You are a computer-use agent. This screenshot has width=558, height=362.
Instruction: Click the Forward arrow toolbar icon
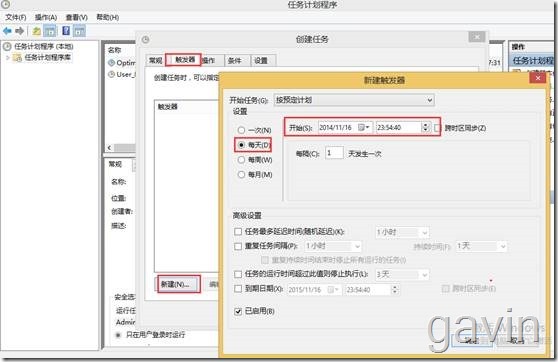point(20,31)
